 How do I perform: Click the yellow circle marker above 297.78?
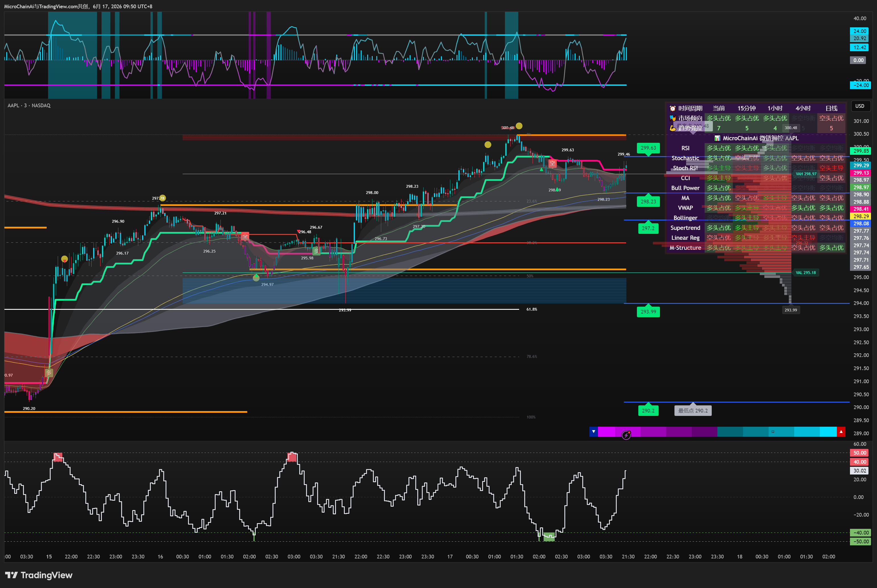(x=162, y=198)
